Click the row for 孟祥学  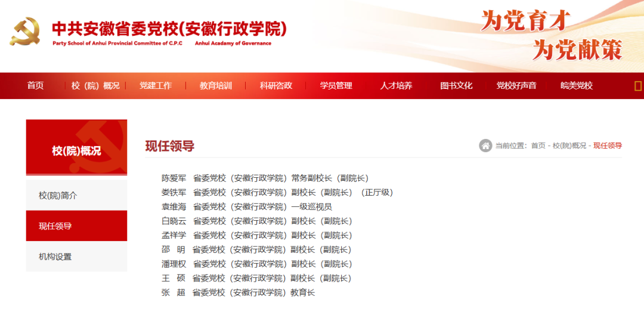tap(256, 236)
